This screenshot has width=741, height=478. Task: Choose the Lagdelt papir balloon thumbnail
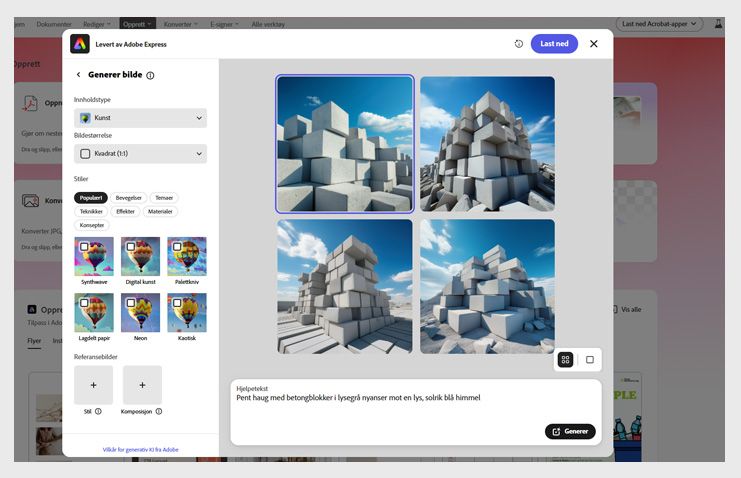click(94, 312)
